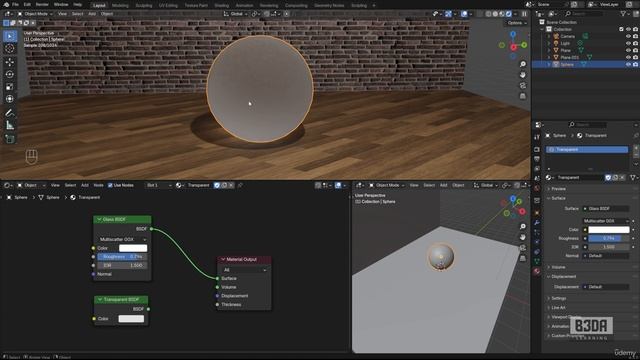Toggle fake user shield in node editor header
640x360 pixels.
tap(217, 185)
